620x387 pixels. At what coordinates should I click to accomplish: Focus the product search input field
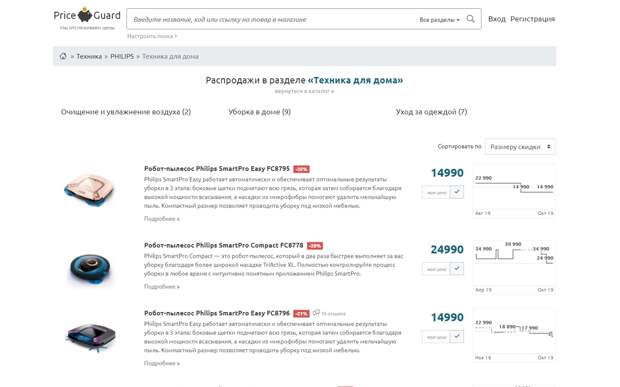click(273, 19)
